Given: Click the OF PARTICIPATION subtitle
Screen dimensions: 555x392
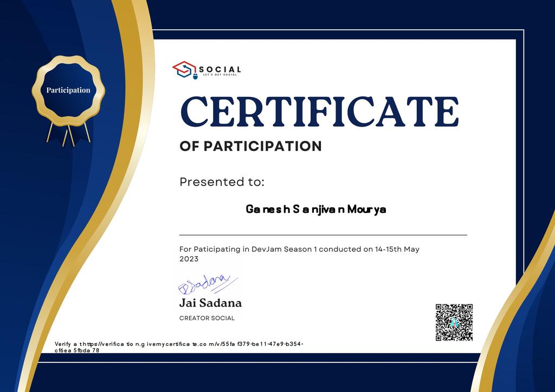Looking at the screenshot, I should coord(250,146).
